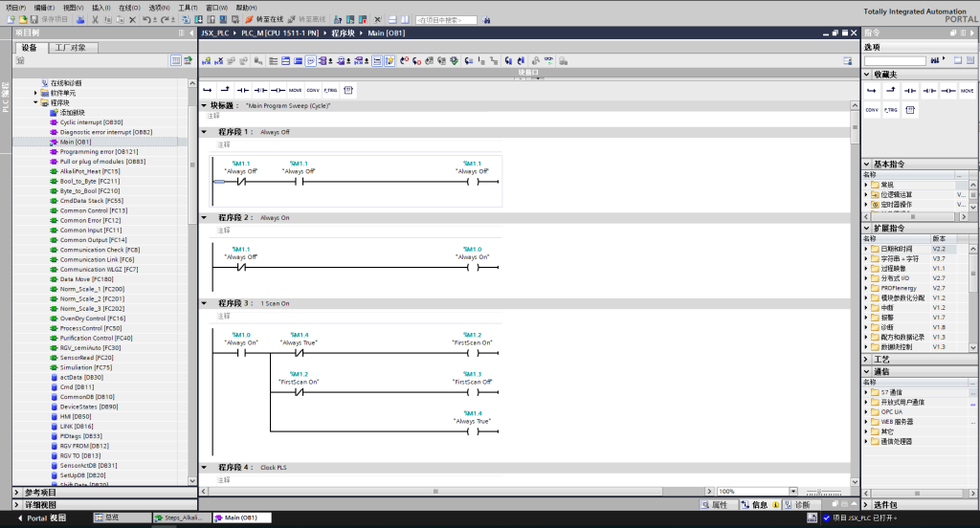Open the 工具 menu
The width and height of the screenshot is (980, 528).
pyautogui.click(x=188, y=8)
